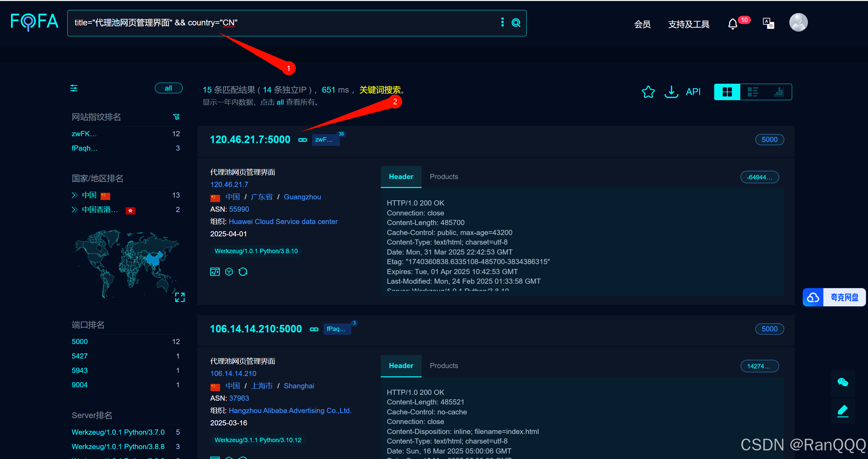Expand the 中国香港 region entry
868x459 pixels.
(x=75, y=210)
